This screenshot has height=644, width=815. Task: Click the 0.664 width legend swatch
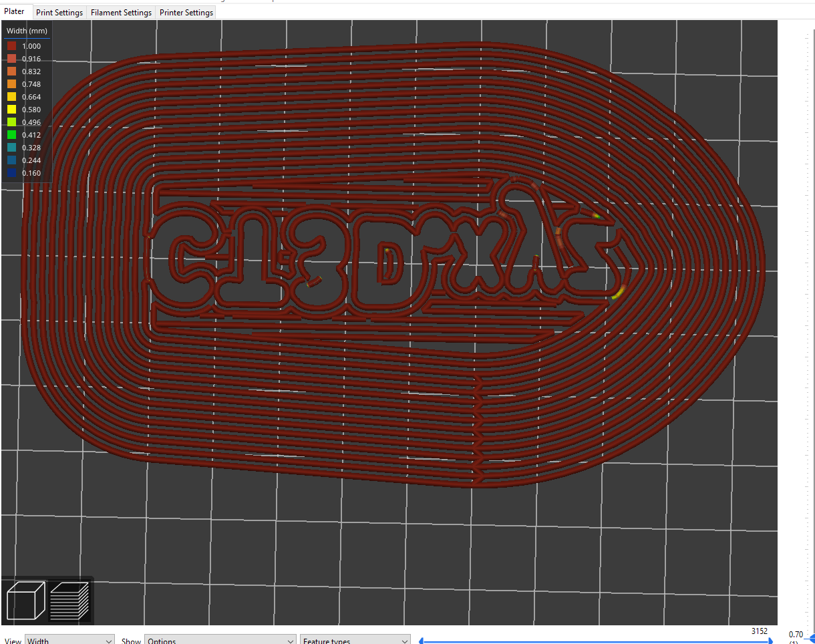click(12, 97)
